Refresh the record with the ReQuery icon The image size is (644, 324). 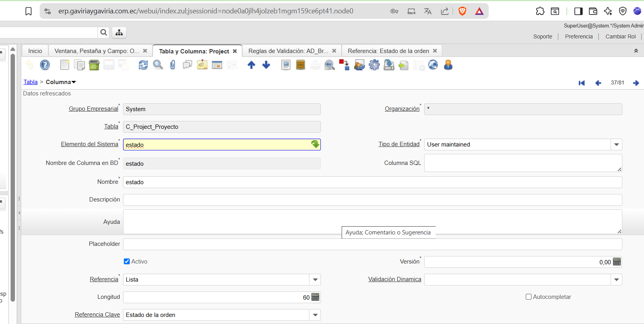tap(143, 65)
